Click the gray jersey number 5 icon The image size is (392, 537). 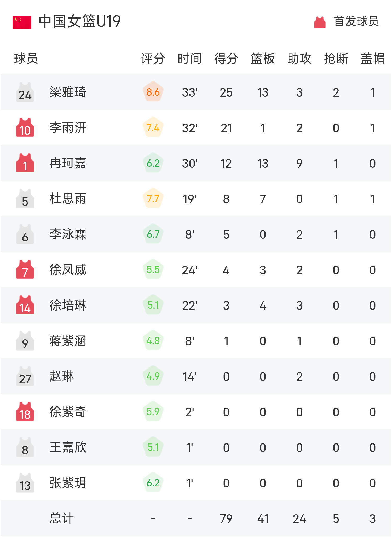coord(25,199)
